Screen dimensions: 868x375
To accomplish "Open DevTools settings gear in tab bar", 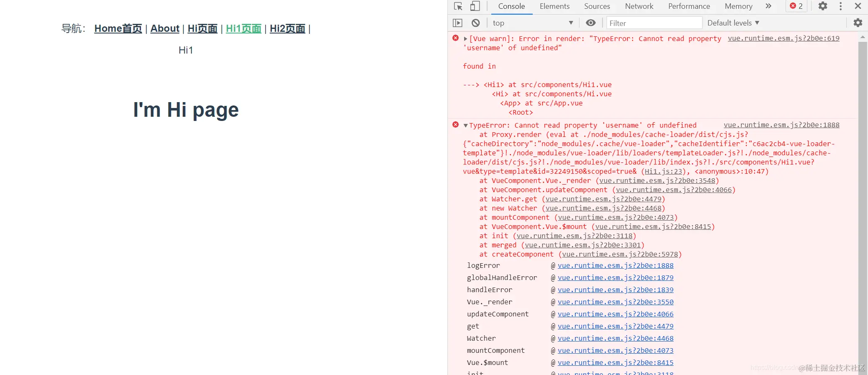I will click(x=823, y=6).
